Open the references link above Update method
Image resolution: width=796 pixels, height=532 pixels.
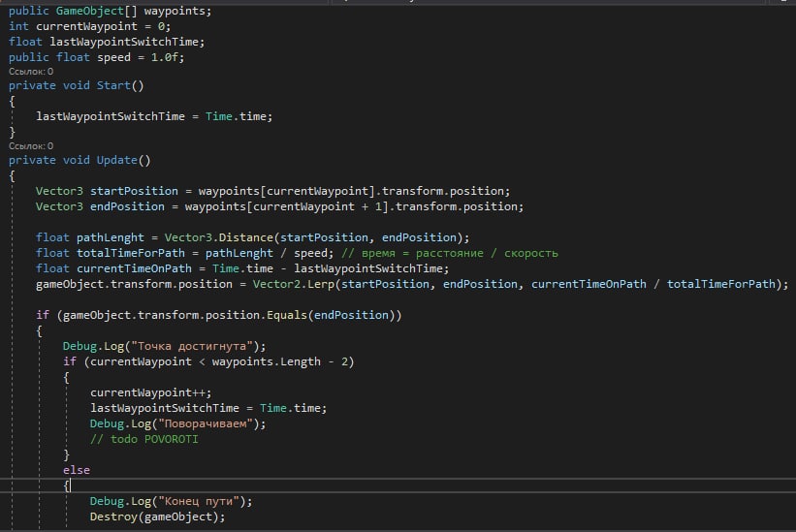(31, 146)
